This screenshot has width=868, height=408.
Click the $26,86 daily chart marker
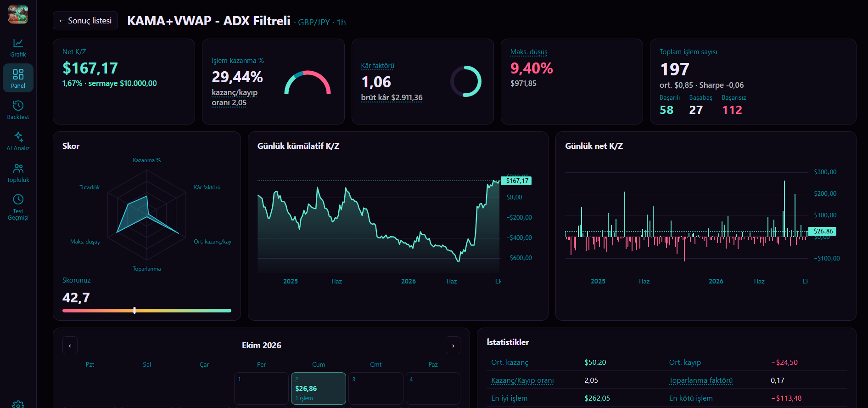coord(822,231)
